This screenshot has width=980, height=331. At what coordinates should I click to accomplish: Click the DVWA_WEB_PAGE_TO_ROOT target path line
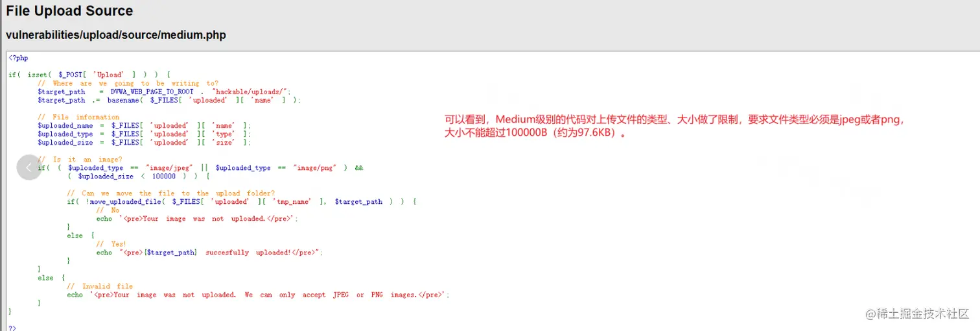pyautogui.click(x=165, y=92)
